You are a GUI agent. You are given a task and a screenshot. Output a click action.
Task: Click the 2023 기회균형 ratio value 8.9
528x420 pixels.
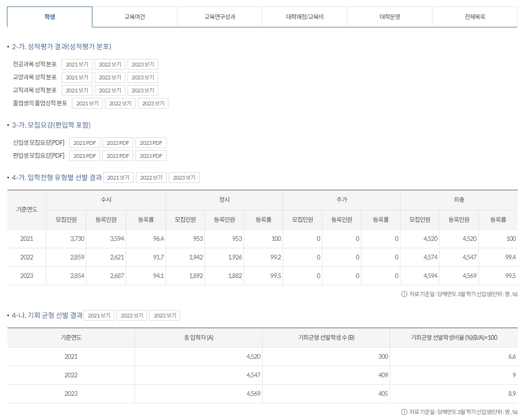point(512,394)
